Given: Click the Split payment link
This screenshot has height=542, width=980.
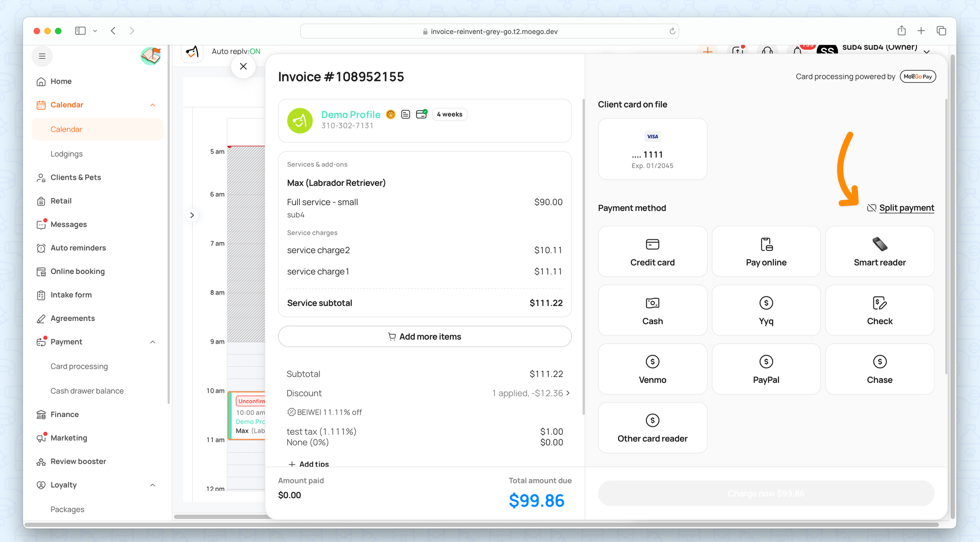Looking at the screenshot, I should click(x=906, y=208).
